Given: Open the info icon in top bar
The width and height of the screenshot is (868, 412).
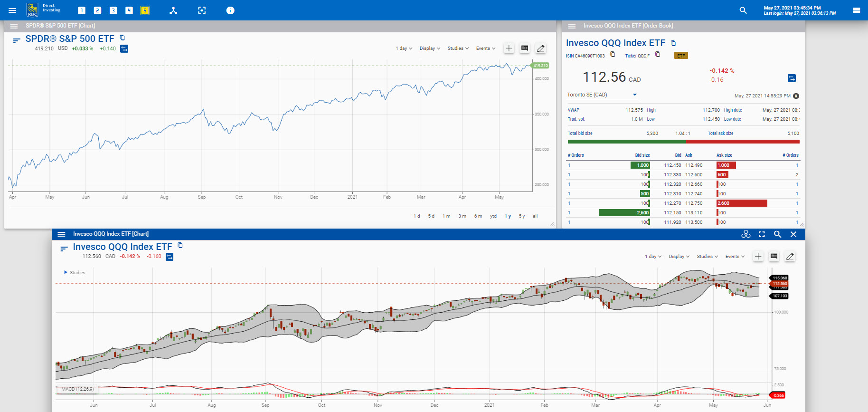Looking at the screenshot, I should [230, 10].
